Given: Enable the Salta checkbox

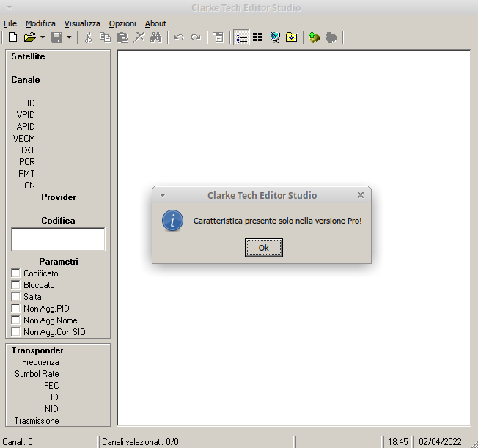Looking at the screenshot, I should (x=15, y=296).
